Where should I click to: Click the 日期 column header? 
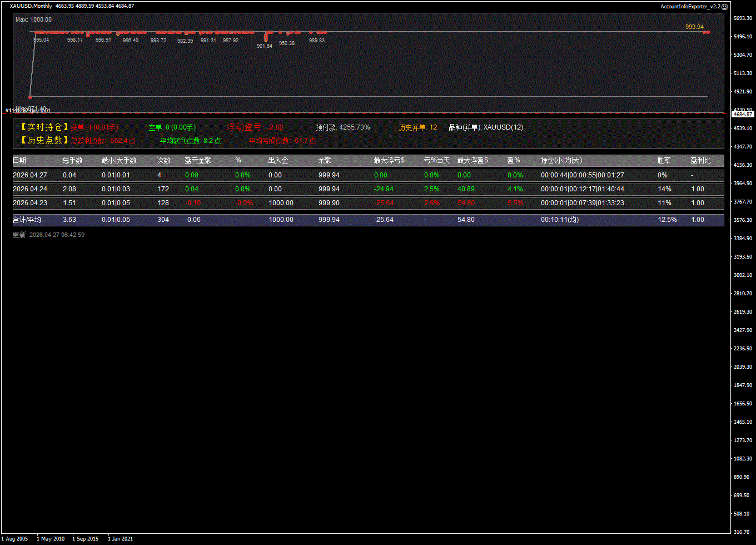point(19,160)
